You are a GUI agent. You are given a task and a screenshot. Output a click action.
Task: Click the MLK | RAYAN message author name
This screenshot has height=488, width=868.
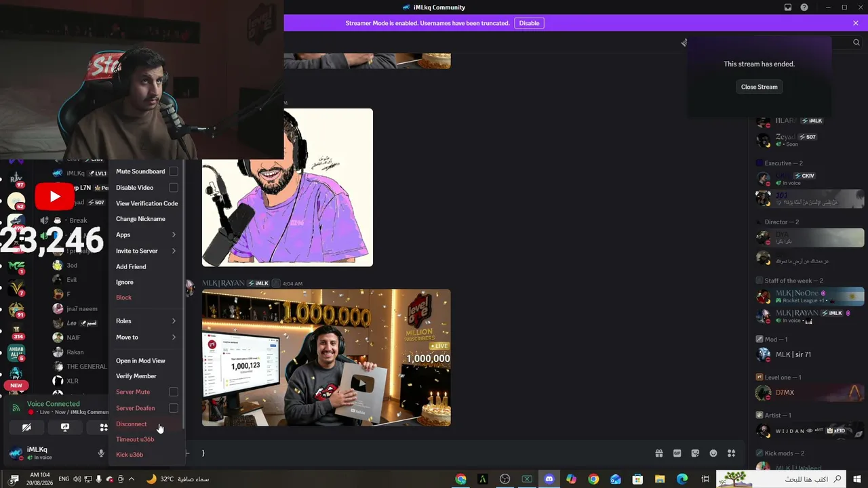[x=222, y=283]
